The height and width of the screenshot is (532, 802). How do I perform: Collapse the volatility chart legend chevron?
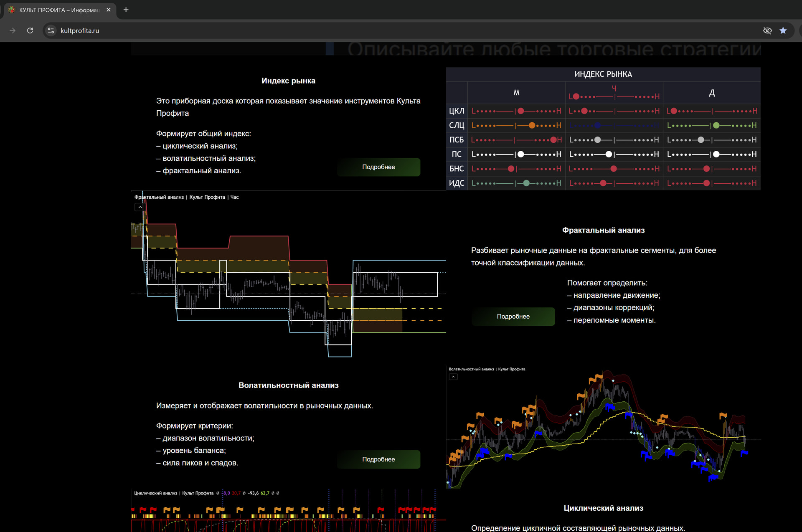click(453, 377)
